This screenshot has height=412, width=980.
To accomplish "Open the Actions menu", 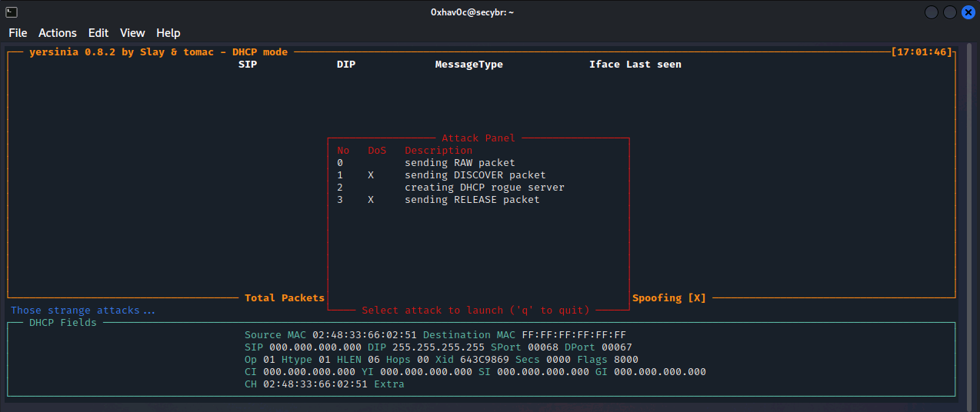I will click(58, 33).
